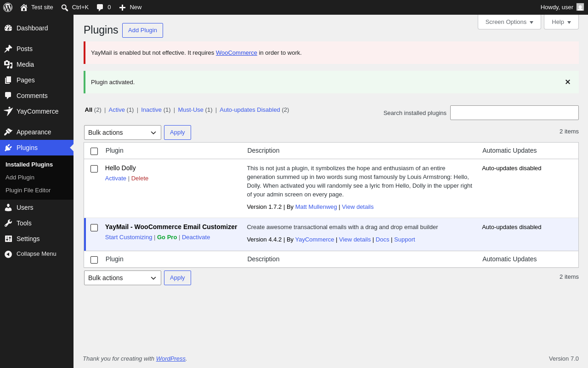Click Version 7.0 footer text
The image size is (588, 368).
564,358
